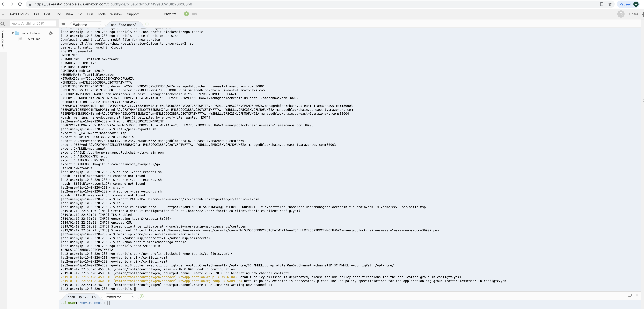Switch to the Welcome tab
The height and width of the screenshot is (309, 644).
[80, 25]
